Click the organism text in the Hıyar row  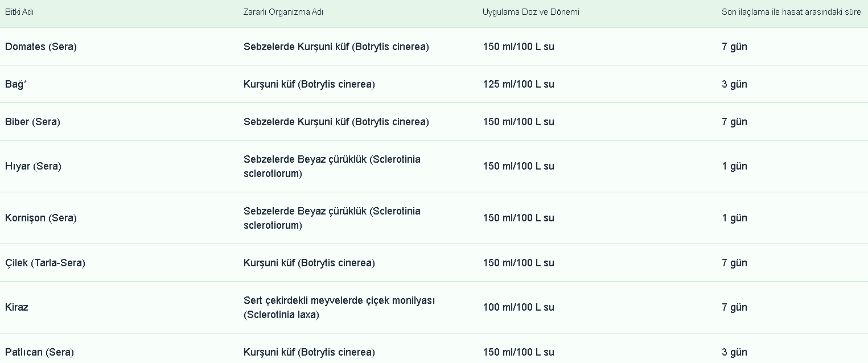tap(332, 166)
